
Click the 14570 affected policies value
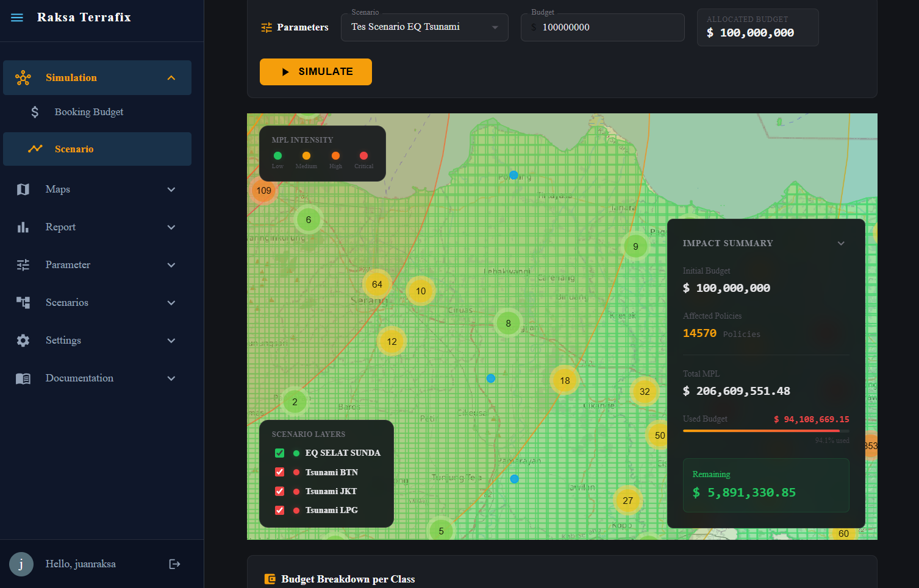(x=699, y=333)
